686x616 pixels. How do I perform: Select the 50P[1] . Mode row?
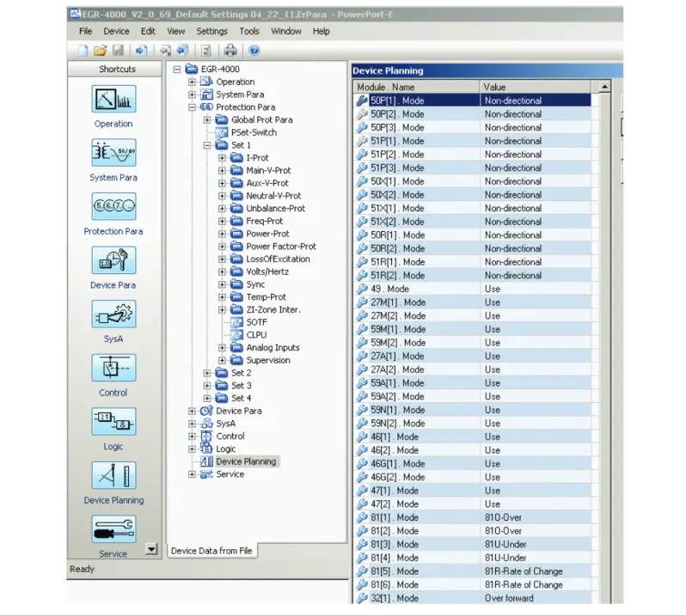[x=472, y=101]
